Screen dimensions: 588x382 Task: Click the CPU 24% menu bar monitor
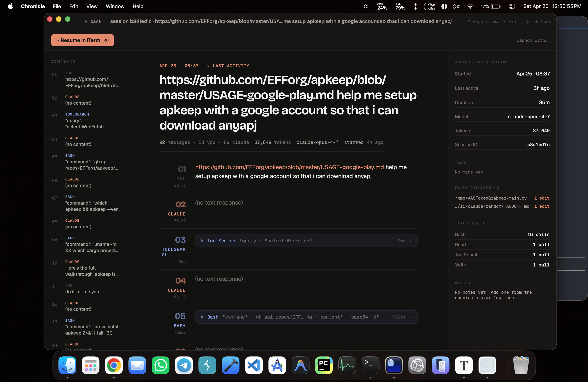tap(382, 6)
